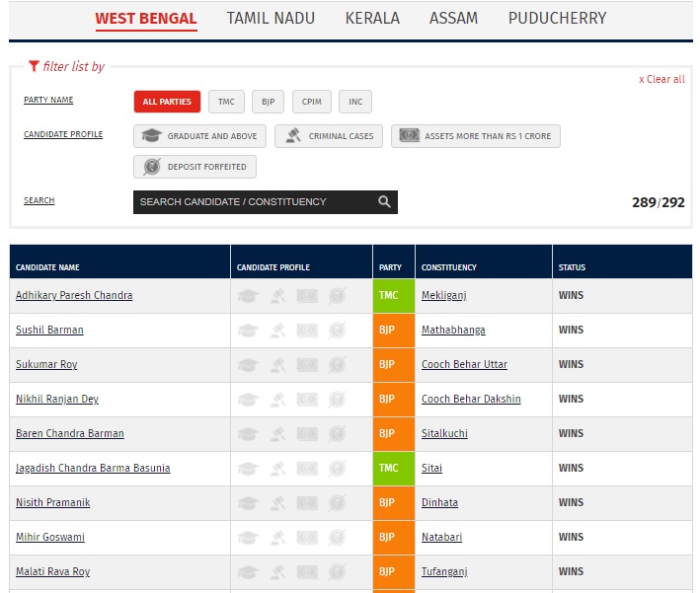
Task: Click gavel icon in Adhikary Paresh Chandra row
Action: click(277, 296)
